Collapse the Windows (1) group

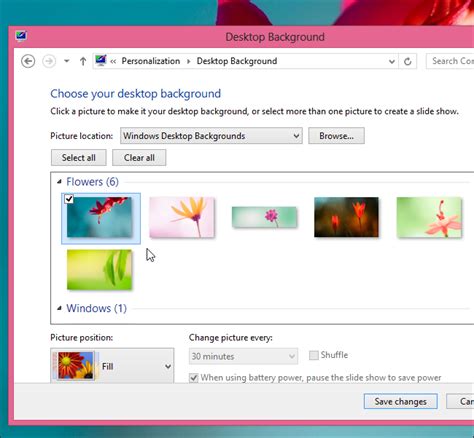pos(59,308)
